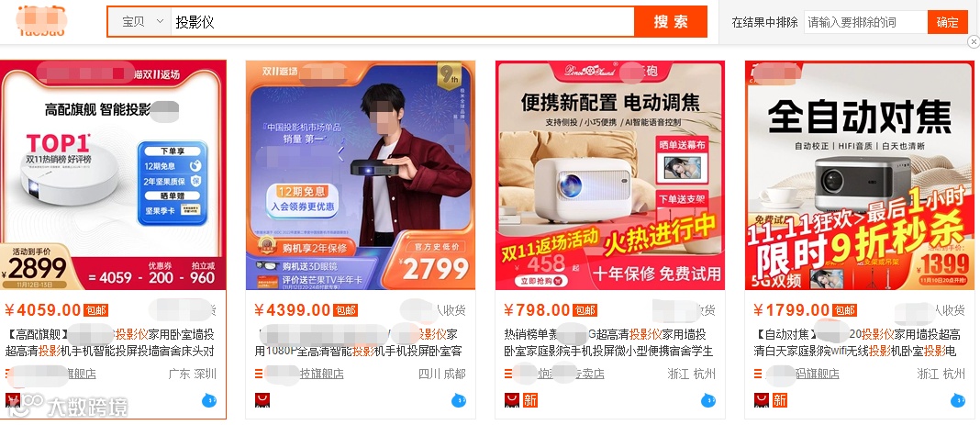Click the exclude keywords input field

tap(865, 23)
